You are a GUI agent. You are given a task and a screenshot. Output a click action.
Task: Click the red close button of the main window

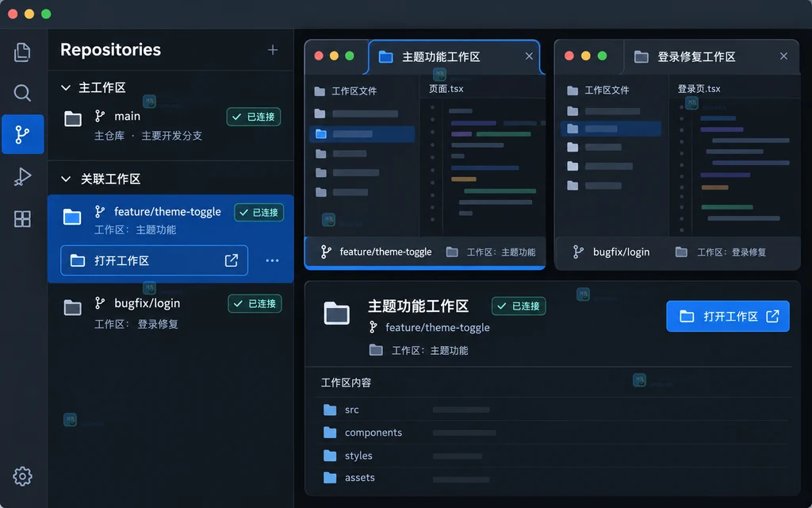(x=13, y=14)
